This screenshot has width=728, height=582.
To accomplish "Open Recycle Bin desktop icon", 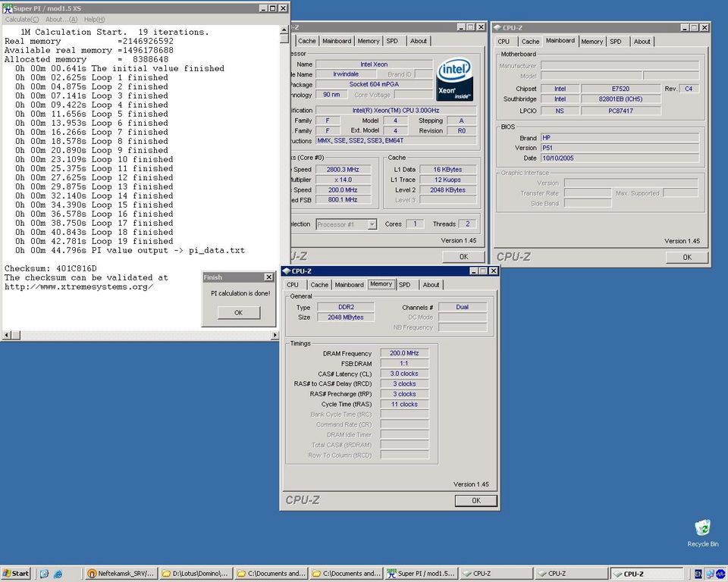I will point(702,533).
